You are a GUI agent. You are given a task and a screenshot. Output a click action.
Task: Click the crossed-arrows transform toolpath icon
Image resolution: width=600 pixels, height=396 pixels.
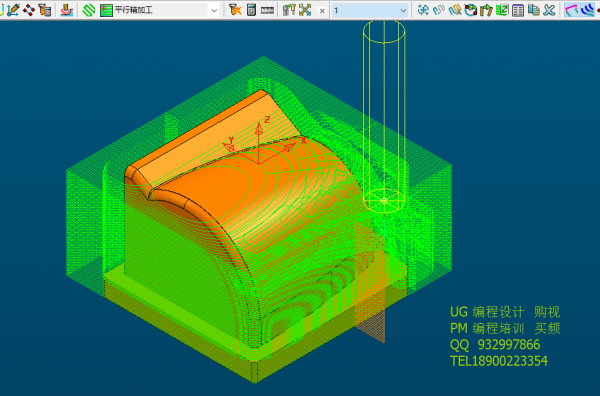[x=305, y=10]
